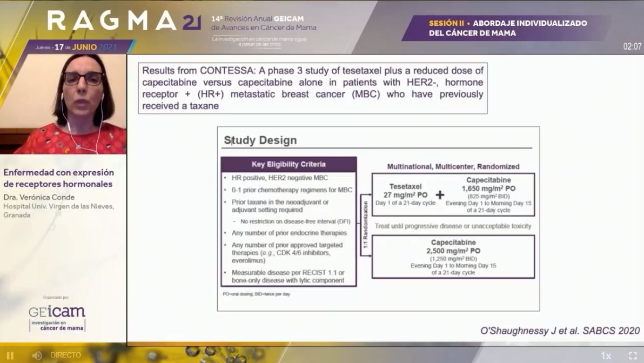Click 'PO=oral dosing; BID=twice per day' footnote
This screenshot has height=363, width=644.
click(x=256, y=294)
